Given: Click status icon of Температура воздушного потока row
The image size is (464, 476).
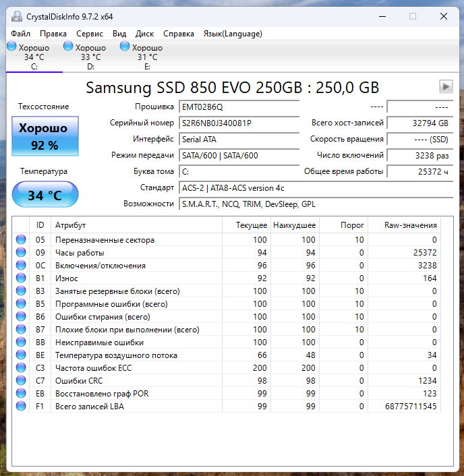Looking at the screenshot, I should (x=21, y=355).
